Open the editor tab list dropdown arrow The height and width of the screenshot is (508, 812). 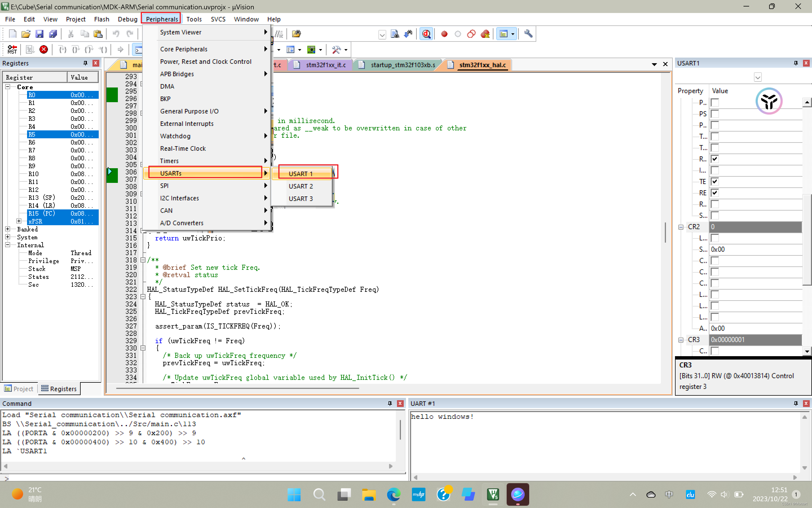(654, 64)
